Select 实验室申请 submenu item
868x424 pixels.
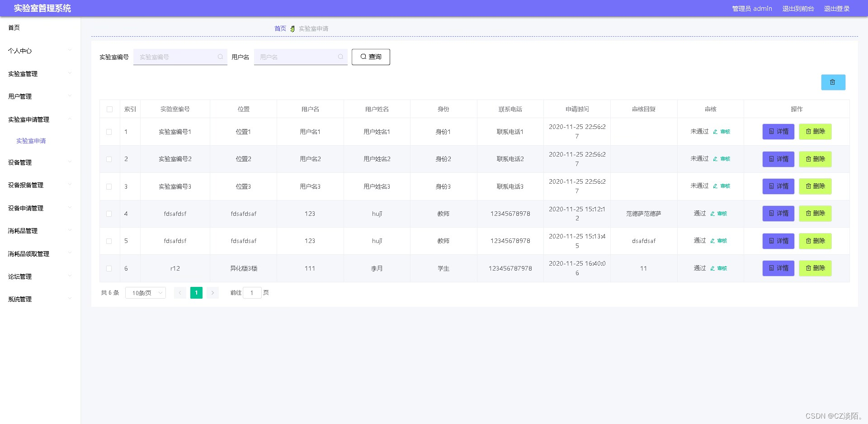[31, 141]
